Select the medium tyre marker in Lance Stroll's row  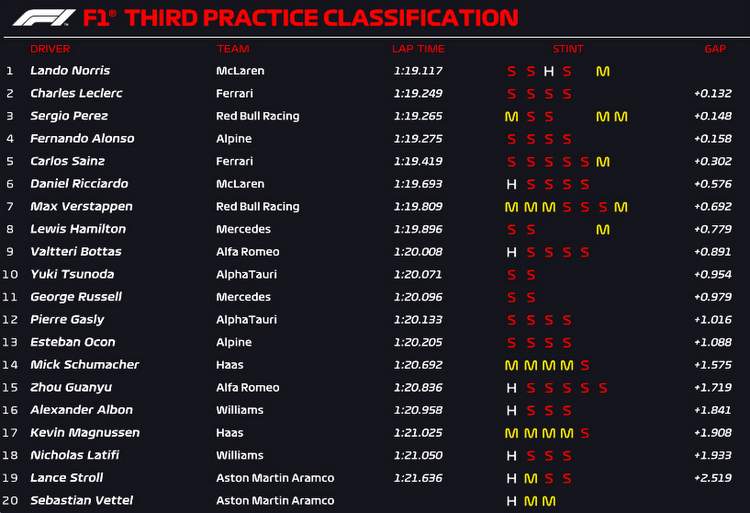(530, 478)
